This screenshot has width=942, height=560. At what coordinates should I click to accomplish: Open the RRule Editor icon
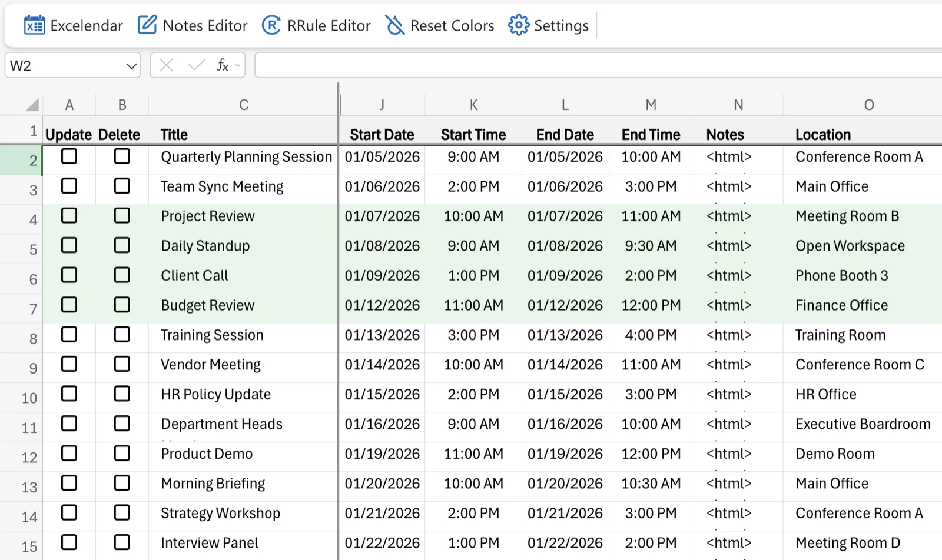271,25
